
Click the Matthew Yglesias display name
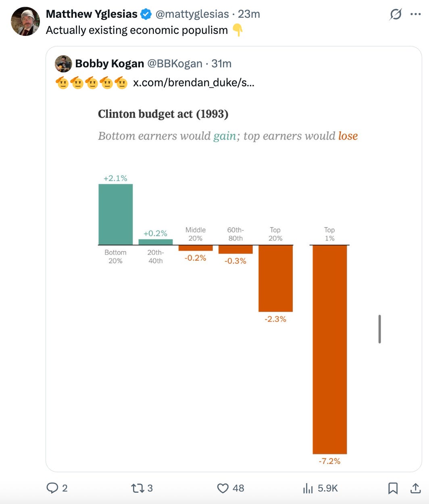pos(92,14)
